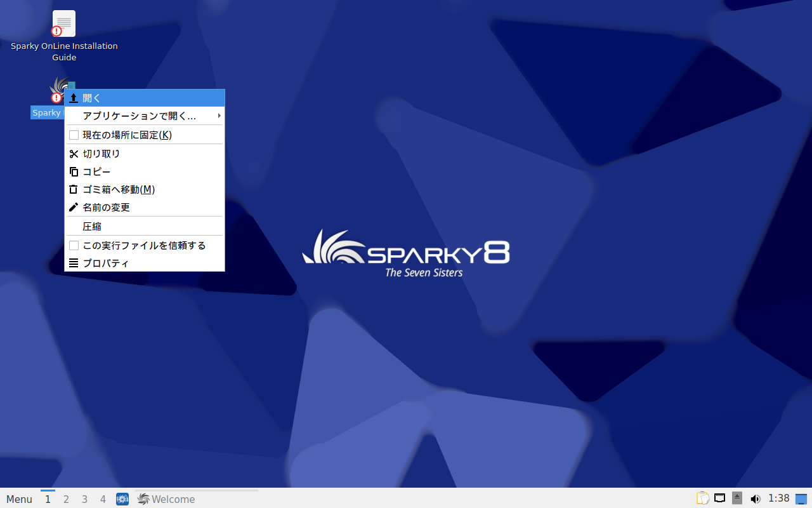Screen dimensions: 812x508
Task: Click the scissors 切り取り entry
Action: point(145,154)
